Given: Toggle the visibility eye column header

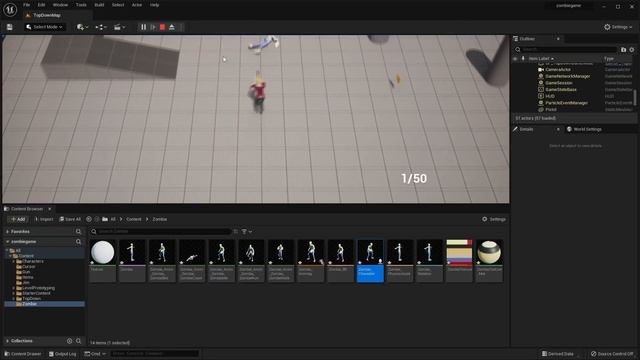Looking at the screenshot, I should [x=515, y=59].
